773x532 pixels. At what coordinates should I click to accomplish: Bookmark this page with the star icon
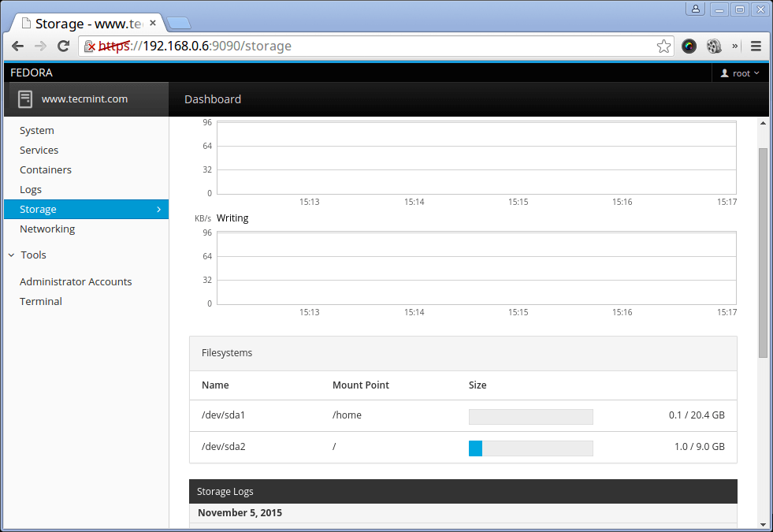(x=663, y=46)
